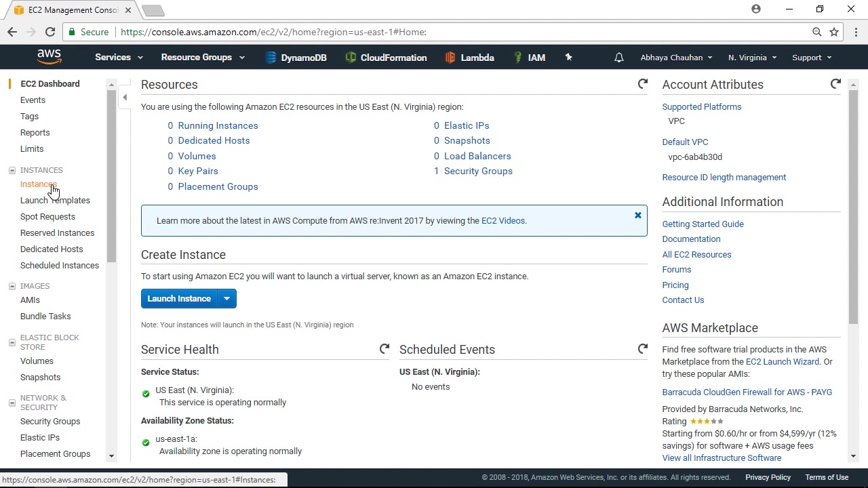Open the Key Pairs resource link
Viewport: 868px width, 488px height.
[x=198, y=171]
